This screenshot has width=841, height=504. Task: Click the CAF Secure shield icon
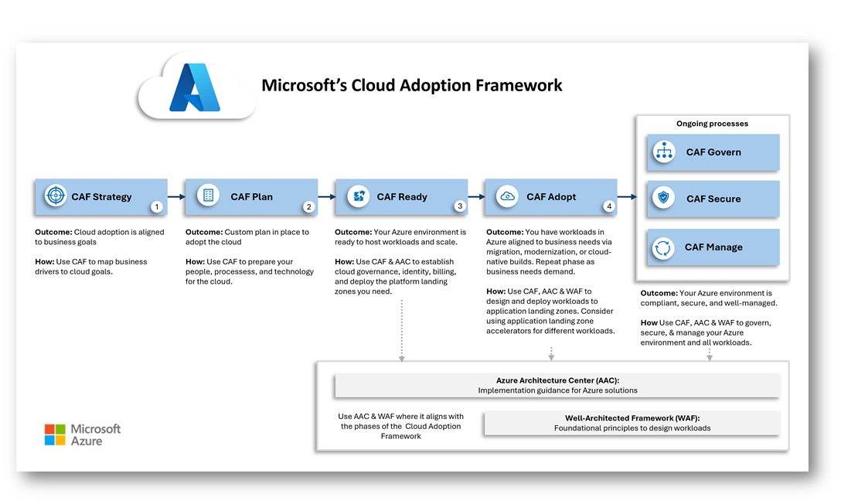click(x=663, y=198)
